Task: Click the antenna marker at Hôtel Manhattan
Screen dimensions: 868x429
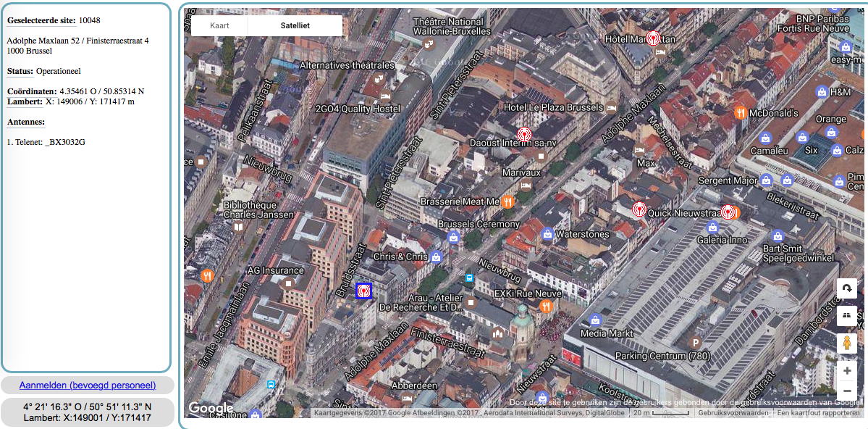Action: pos(654,39)
